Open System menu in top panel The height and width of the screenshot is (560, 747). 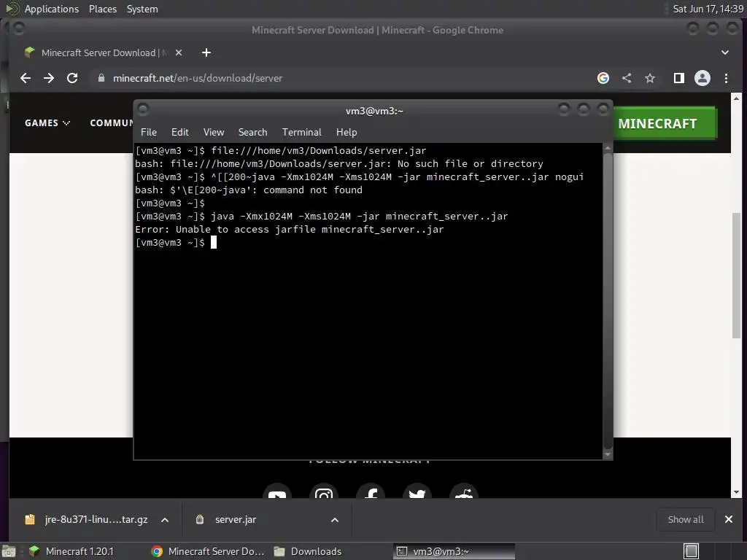pos(142,9)
